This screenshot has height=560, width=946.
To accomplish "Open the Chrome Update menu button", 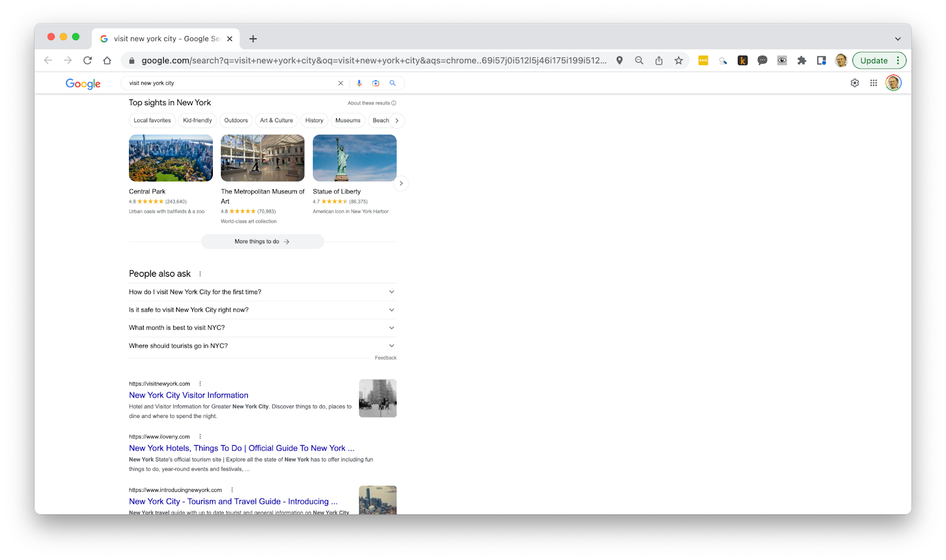I will [879, 60].
